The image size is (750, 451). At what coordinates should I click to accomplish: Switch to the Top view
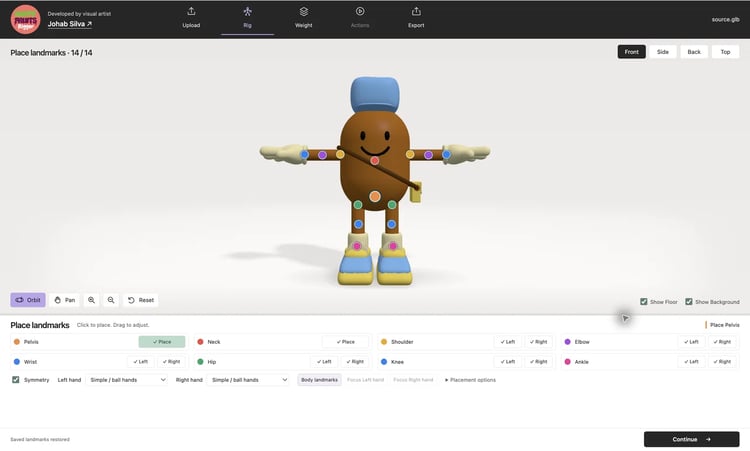(725, 52)
